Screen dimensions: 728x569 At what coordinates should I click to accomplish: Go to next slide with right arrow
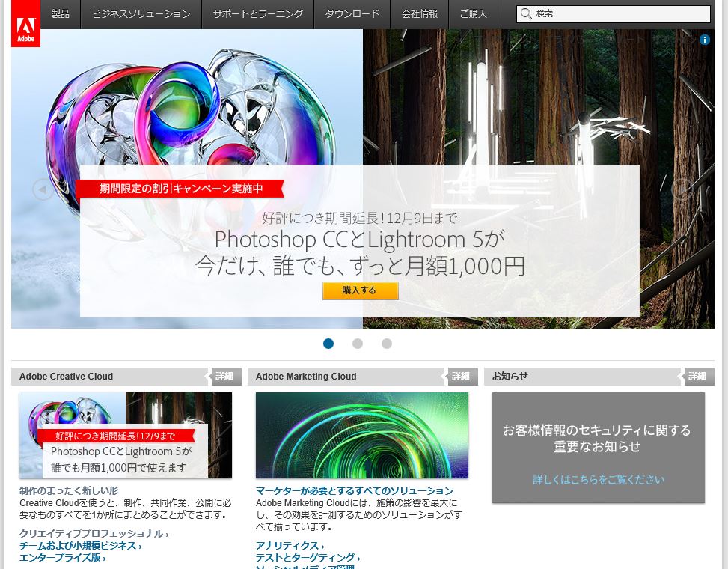(x=682, y=189)
